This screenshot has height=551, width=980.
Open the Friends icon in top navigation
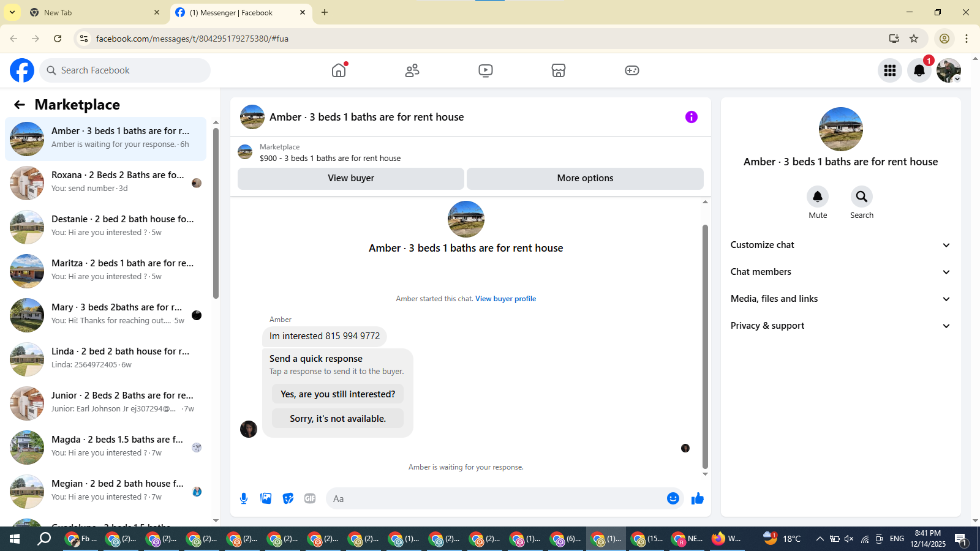click(x=412, y=70)
